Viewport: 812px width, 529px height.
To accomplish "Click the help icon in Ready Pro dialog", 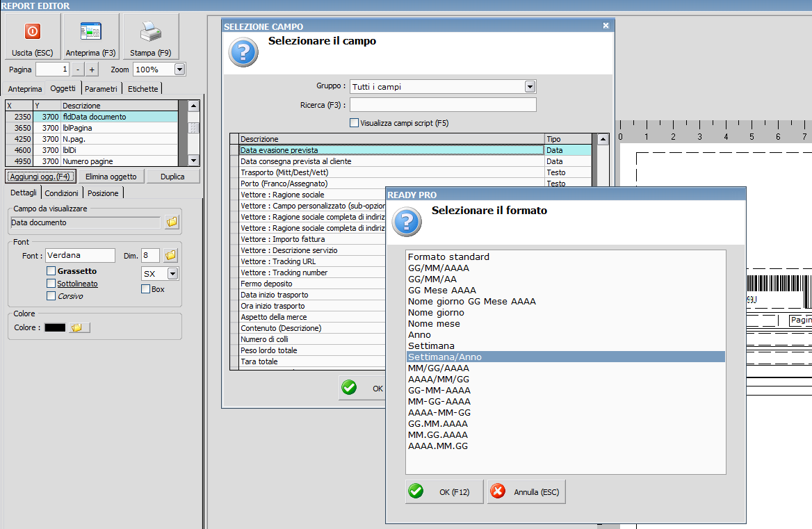I will [407, 222].
